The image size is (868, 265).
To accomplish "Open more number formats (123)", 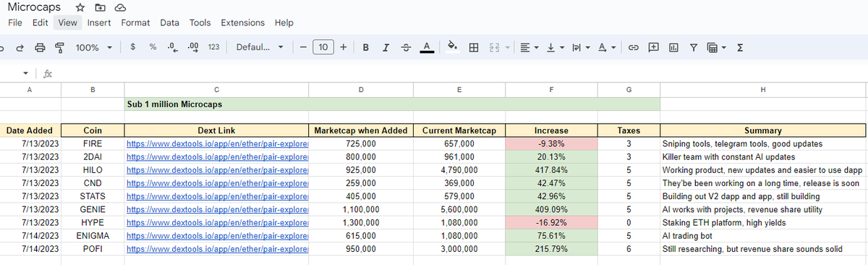I will click(213, 47).
